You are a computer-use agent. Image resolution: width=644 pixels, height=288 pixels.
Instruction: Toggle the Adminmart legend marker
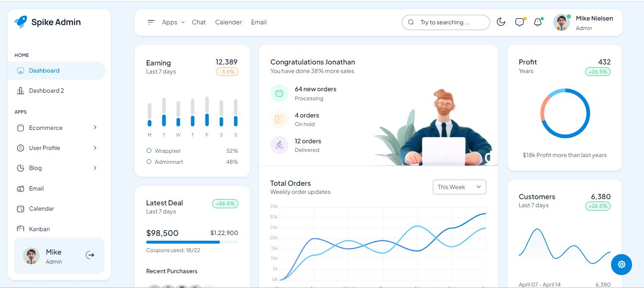click(149, 162)
